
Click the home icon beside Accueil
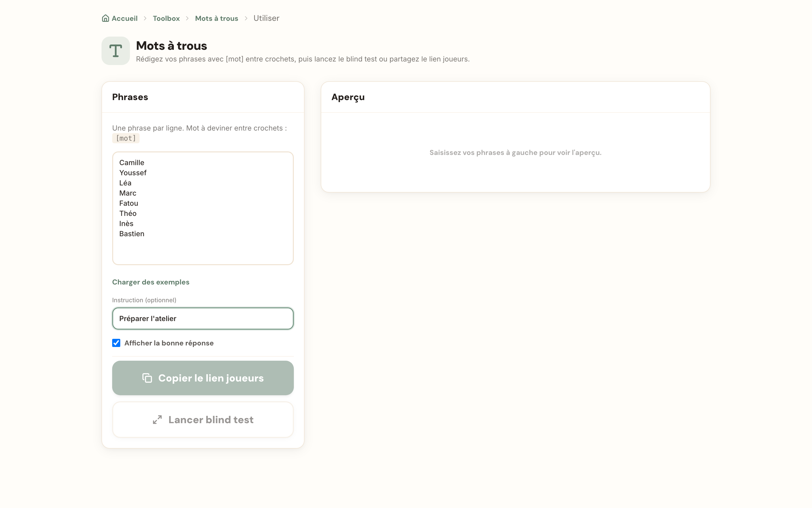(105, 18)
